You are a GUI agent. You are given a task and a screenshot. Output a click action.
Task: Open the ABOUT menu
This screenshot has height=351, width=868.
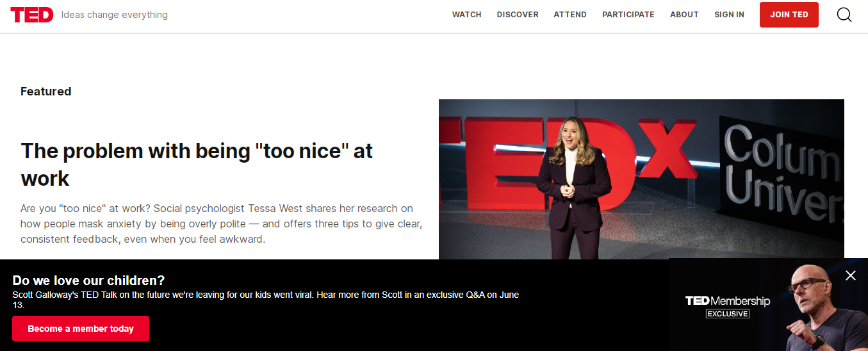[684, 15]
